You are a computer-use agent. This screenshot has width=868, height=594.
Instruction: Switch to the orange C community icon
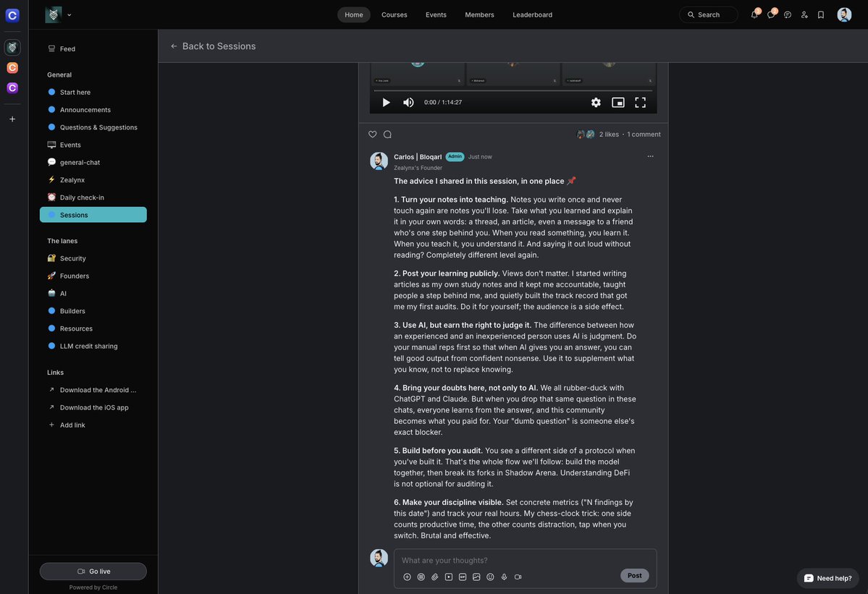tap(12, 67)
